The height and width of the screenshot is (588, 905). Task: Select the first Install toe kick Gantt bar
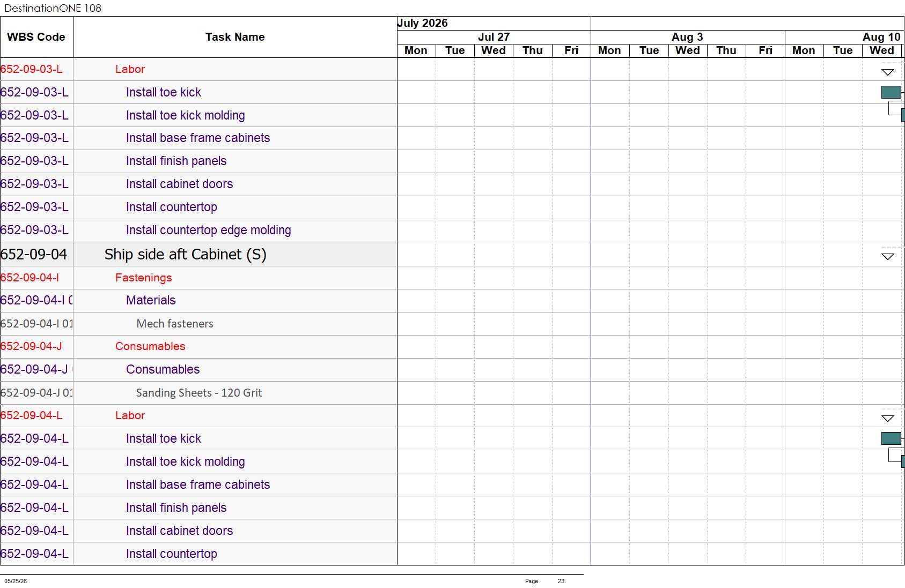click(x=891, y=92)
